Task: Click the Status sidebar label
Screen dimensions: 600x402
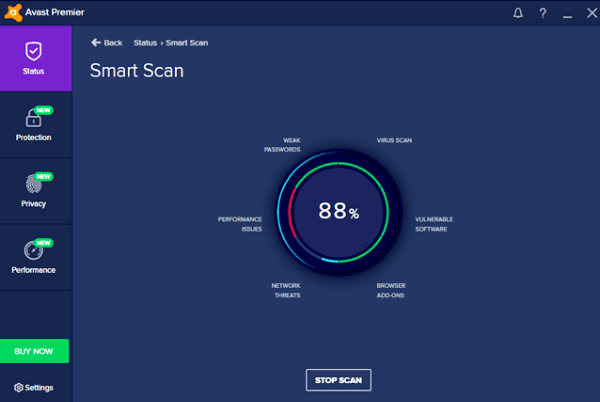Action: [33, 71]
